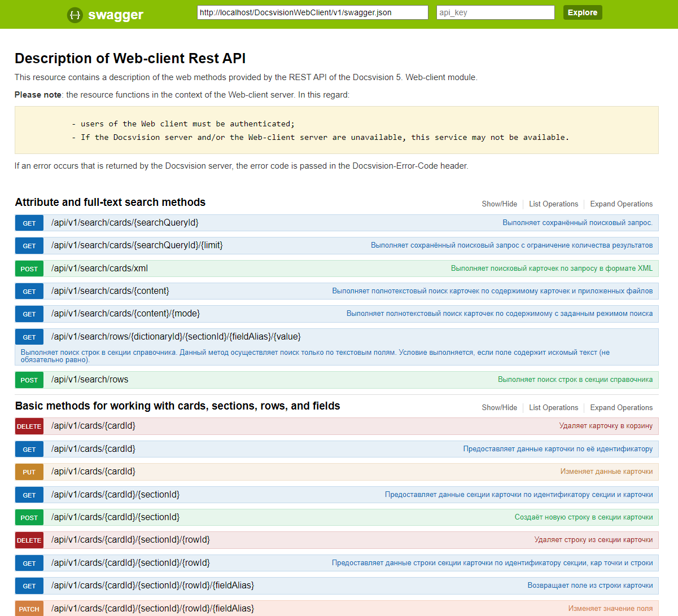List Operations for Basic methods section
This screenshot has height=616, width=678.
[x=553, y=408]
